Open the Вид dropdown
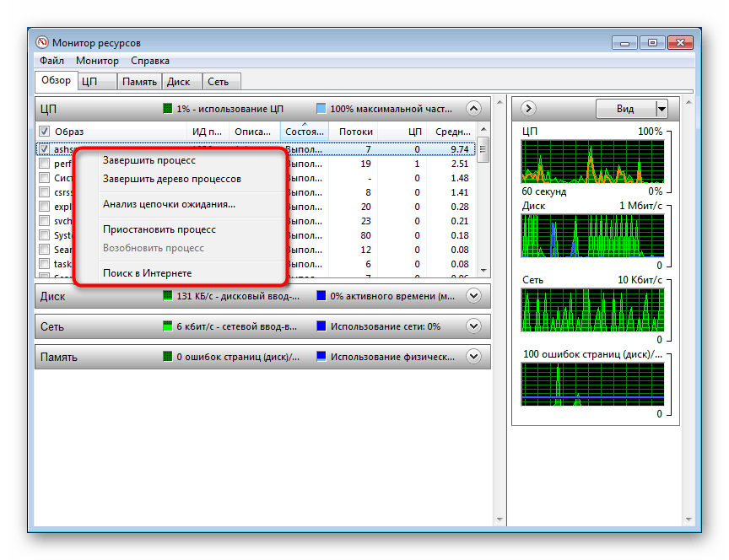This screenshot has width=729, height=560. (633, 108)
